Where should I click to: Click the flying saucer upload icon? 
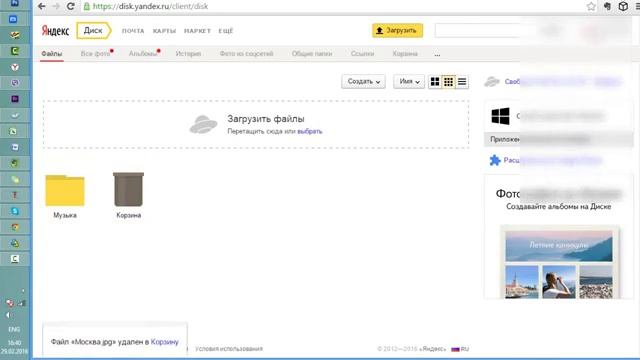(x=203, y=124)
